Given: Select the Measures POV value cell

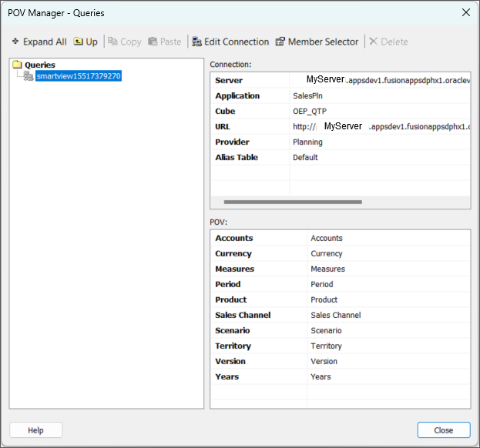Looking at the screenshot, I should [389, 269].
